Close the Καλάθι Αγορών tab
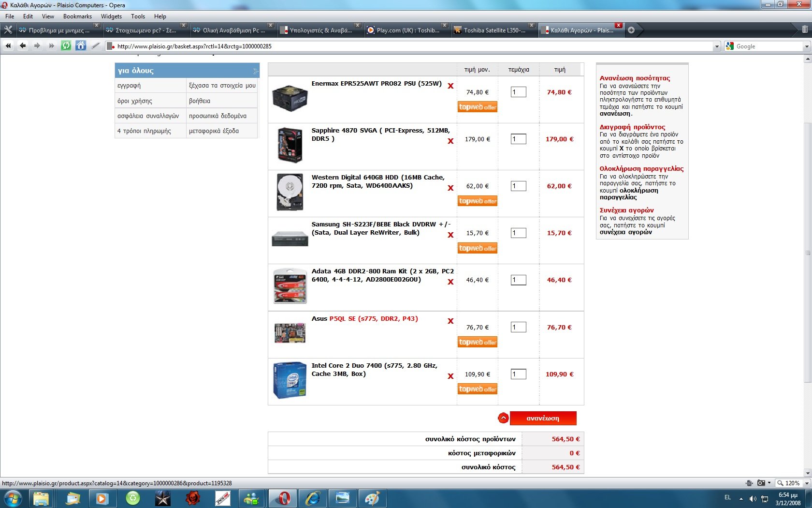The height and width of the screenshot is (508, 812). click(x=618, y=25)
